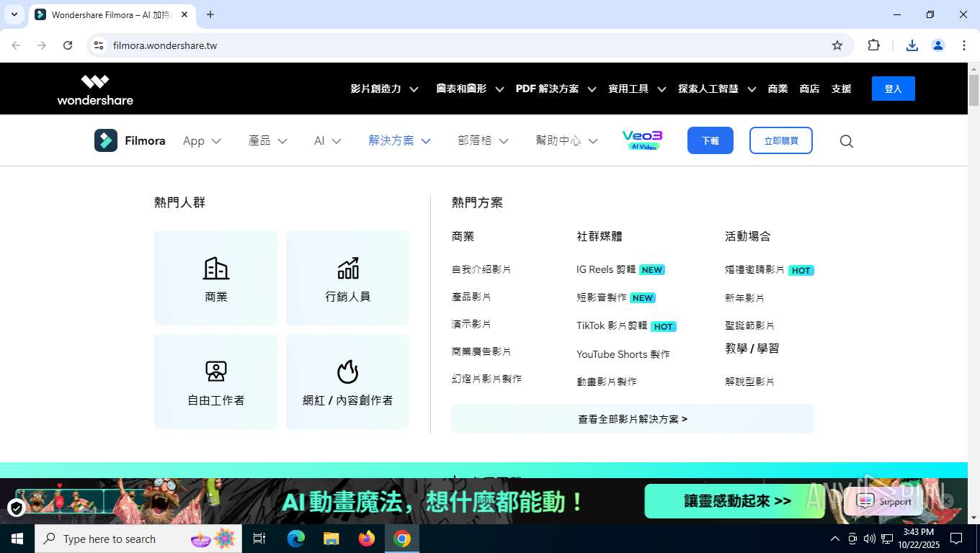The image size is (980, 553).
Task: Expand the 實用工具 menu
Action: (x=637, y=89)
